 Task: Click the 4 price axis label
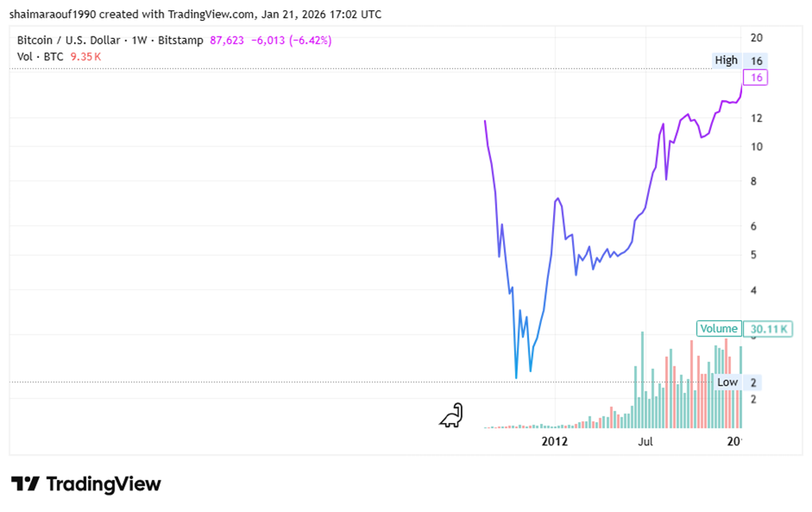pos(756,290)
